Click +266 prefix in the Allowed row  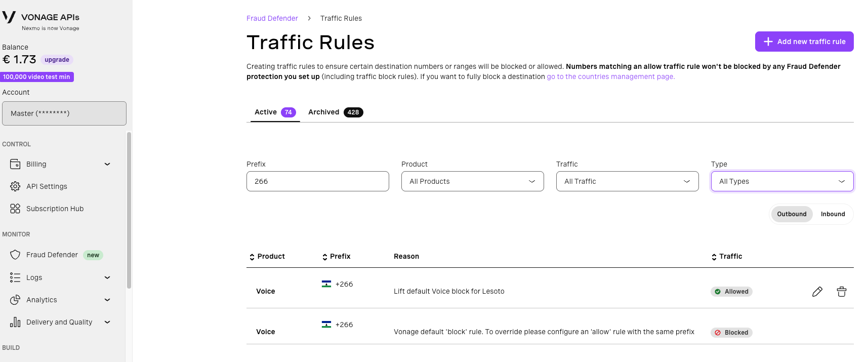point(344,284)
